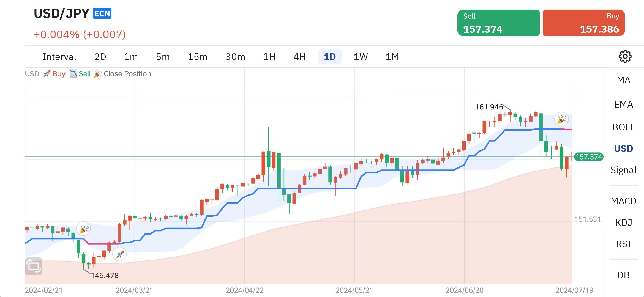Toggle the MA indicator

pyautogui.click(x=623, y=80)
